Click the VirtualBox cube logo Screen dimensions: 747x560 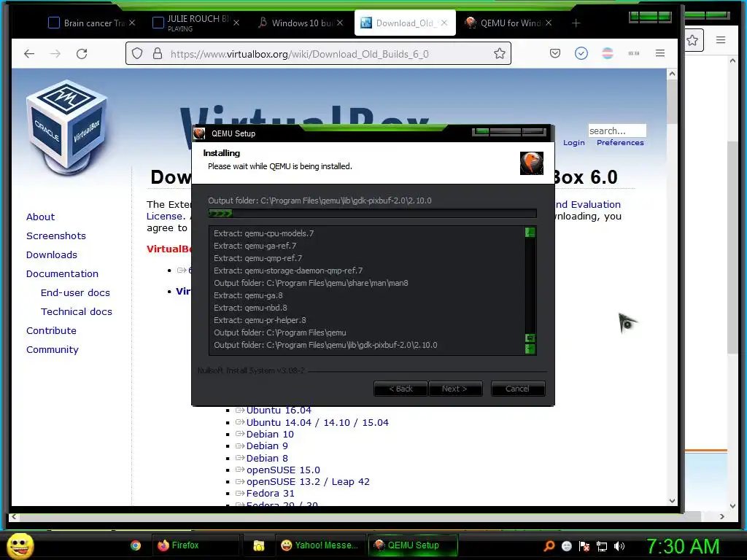(66, 128)
